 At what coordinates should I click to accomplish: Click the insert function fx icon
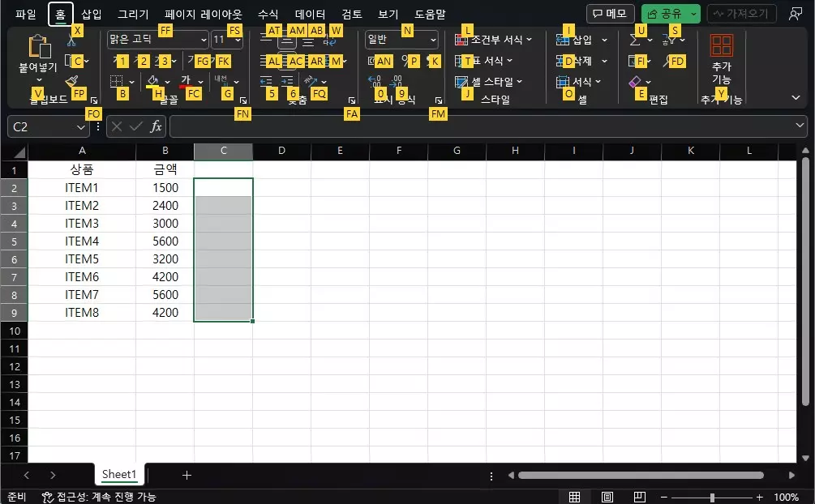click(x=156, y=126)
